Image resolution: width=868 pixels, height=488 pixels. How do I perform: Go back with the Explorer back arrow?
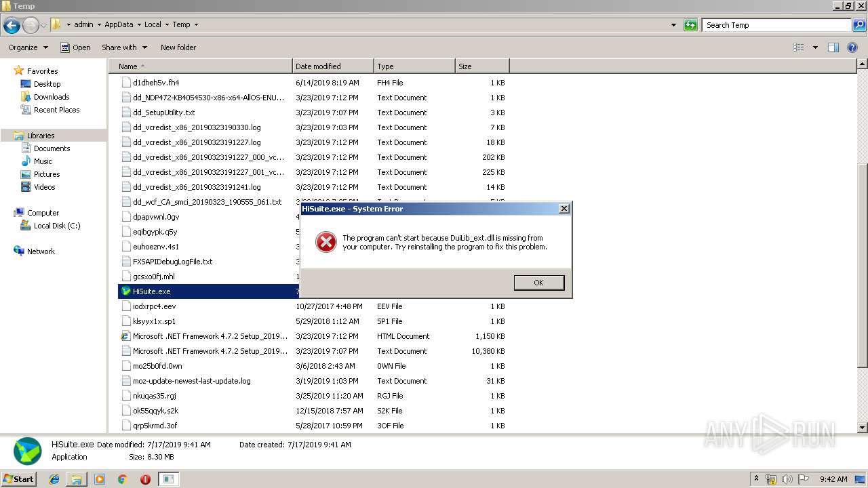pos(12,26)
